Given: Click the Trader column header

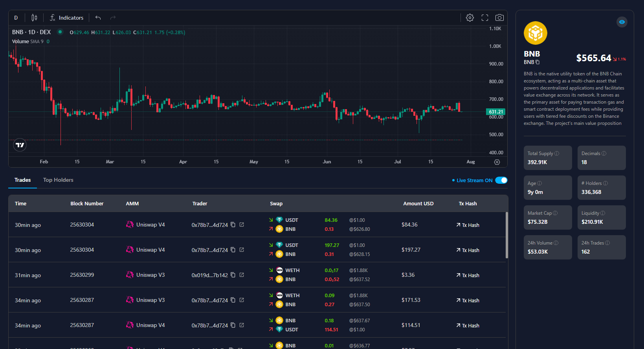Looking at the screenshot, I should 200,203.
